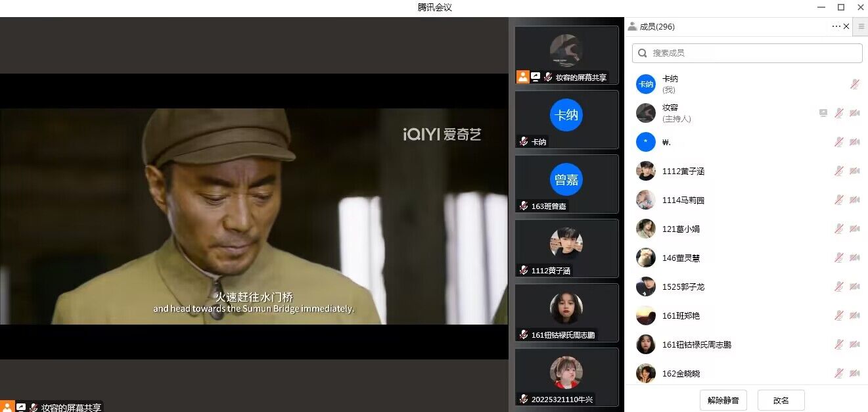Toggle camera icon for host 妆容
This screenshot has width=868, height=412.
[x=854, y=113]
